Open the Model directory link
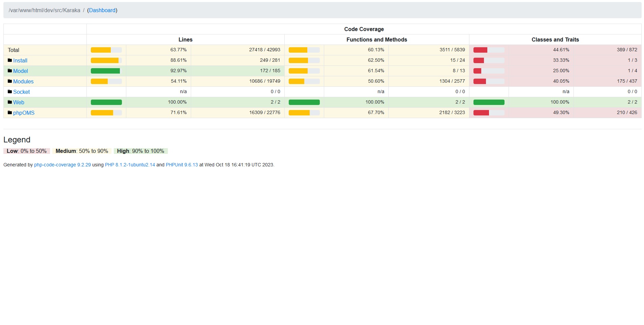 21,71
